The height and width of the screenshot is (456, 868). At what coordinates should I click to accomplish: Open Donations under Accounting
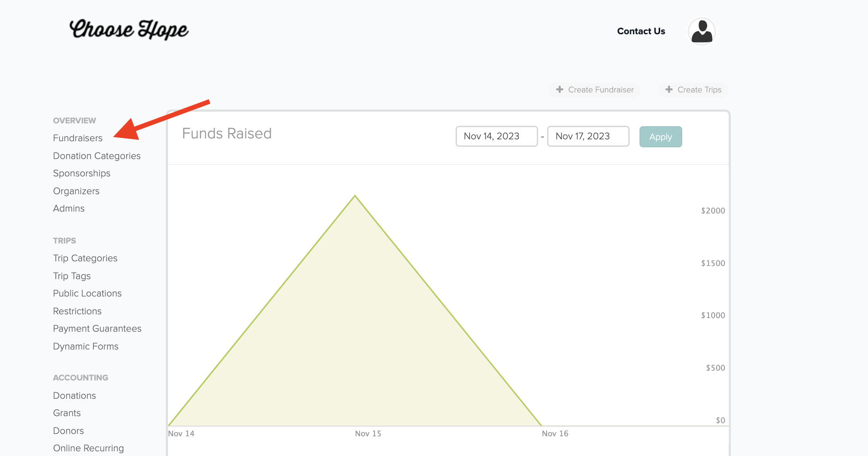pos(75,395)
